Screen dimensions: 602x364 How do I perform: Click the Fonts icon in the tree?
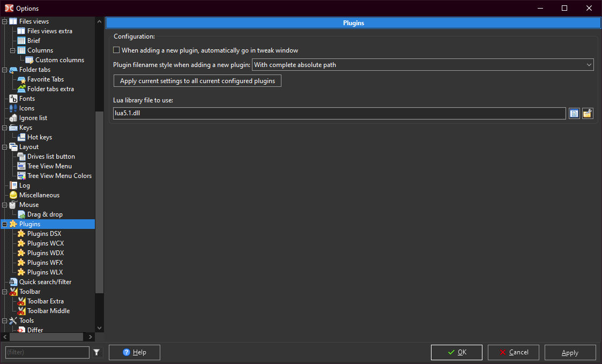click(x=13, y=99)
